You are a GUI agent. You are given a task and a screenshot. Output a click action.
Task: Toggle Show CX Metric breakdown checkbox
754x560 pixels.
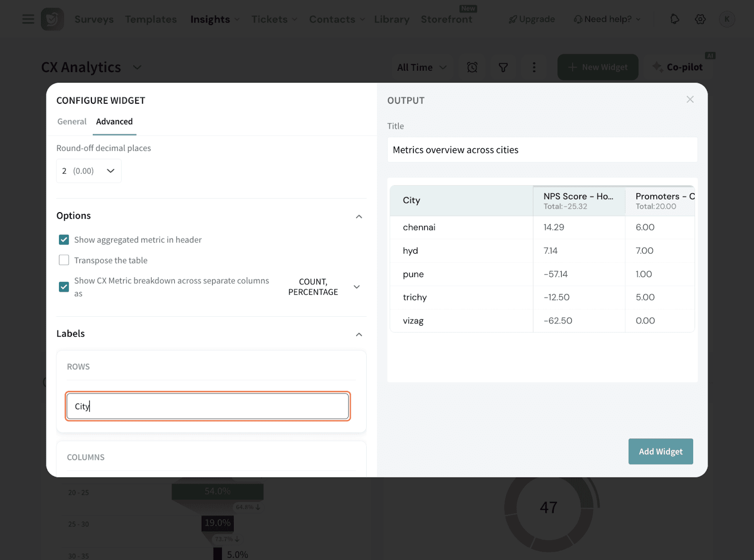(x=64, y=287)
